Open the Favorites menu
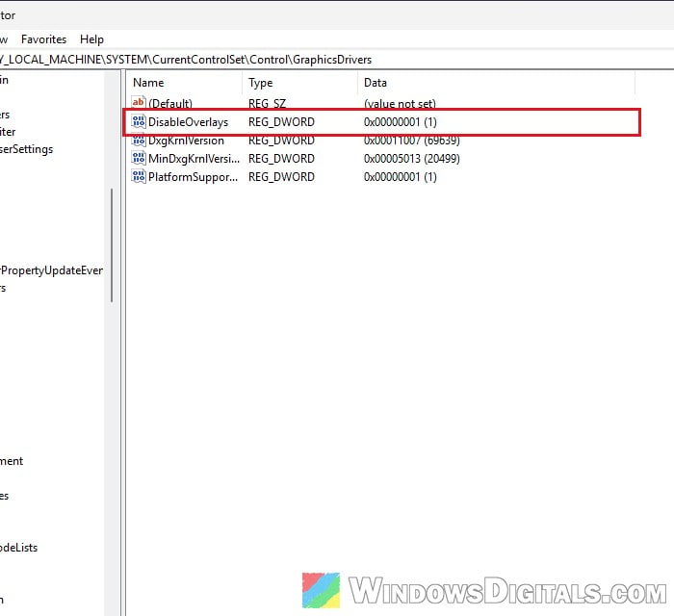This screenshot has height=616, width=674. 44,39
